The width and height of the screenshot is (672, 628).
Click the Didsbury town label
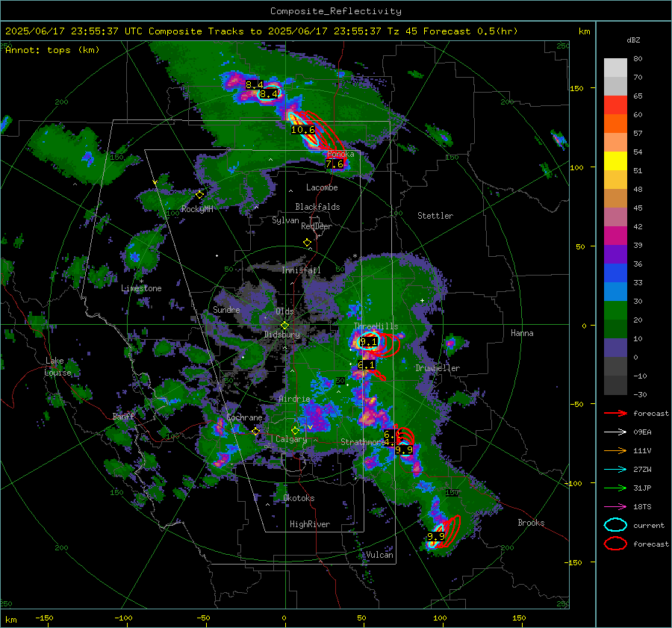[x=282, y=335]
